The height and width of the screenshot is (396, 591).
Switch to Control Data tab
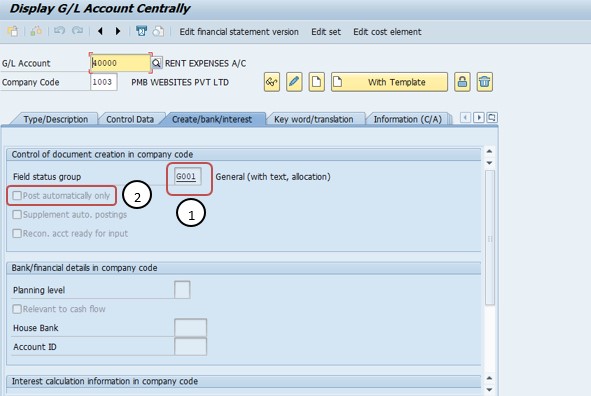click(x=130, y=119)
